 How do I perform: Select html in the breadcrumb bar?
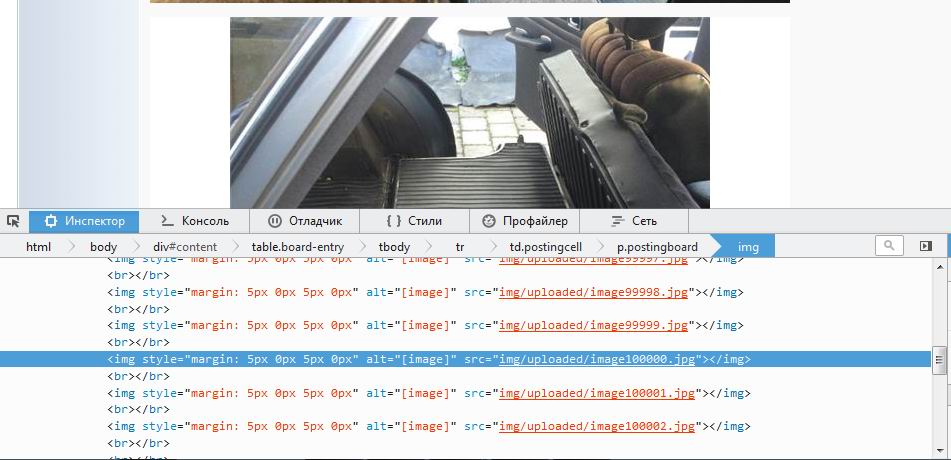(38, 247)
